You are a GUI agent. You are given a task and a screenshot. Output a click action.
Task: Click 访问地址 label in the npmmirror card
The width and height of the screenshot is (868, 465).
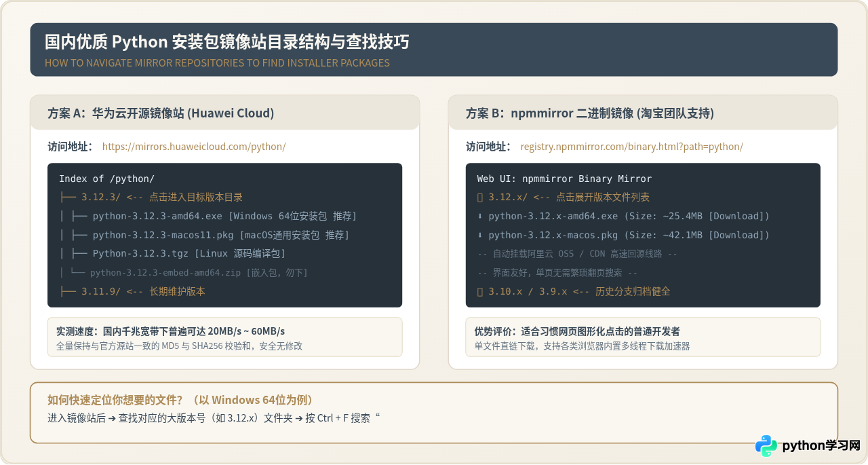(x=488, y=147)
